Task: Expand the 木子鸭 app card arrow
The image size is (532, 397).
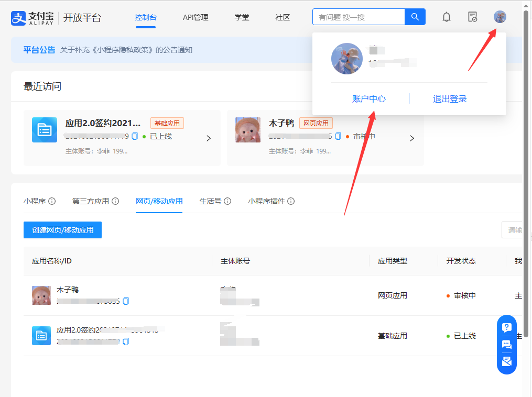Action: [412, 138]
